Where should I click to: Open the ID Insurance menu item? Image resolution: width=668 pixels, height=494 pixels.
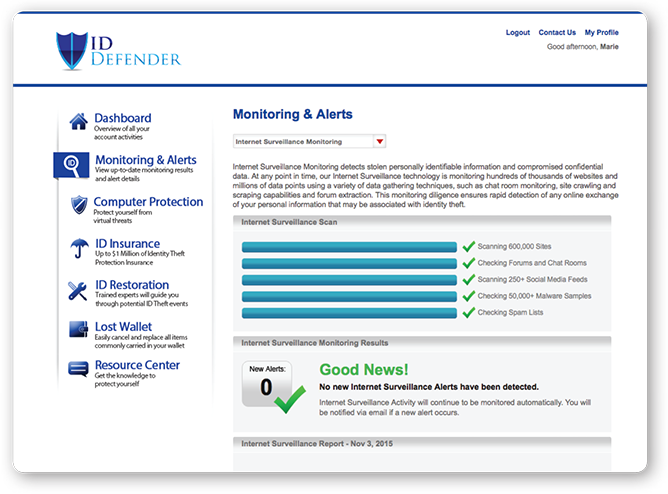(127, 243)
